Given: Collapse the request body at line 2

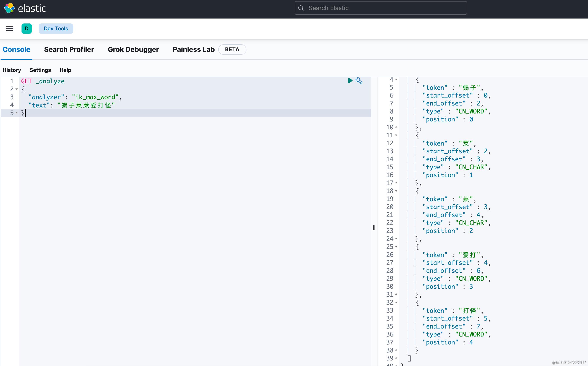Looking at the screenshot, I should pyautogui.click(x=16, y=89).
